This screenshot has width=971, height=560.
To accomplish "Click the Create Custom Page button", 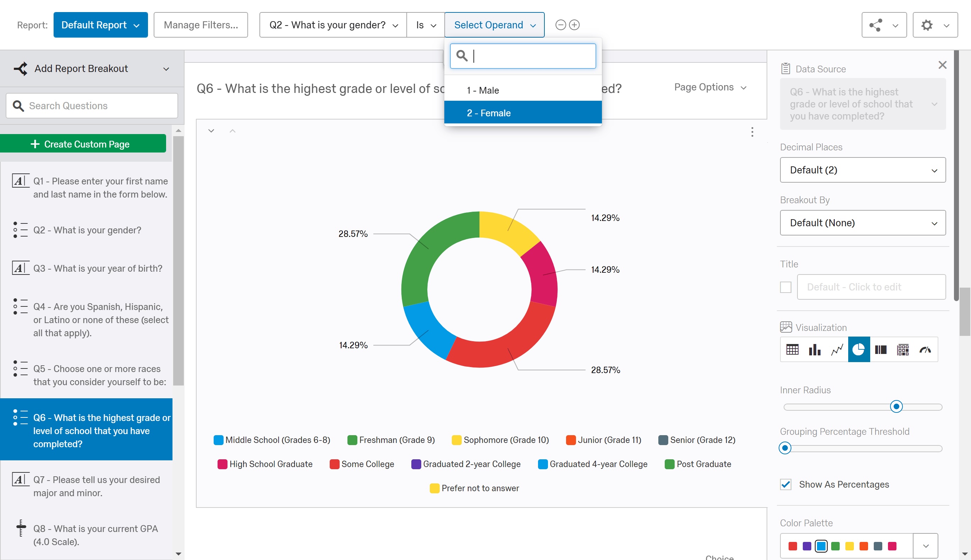I will point(83,144).
